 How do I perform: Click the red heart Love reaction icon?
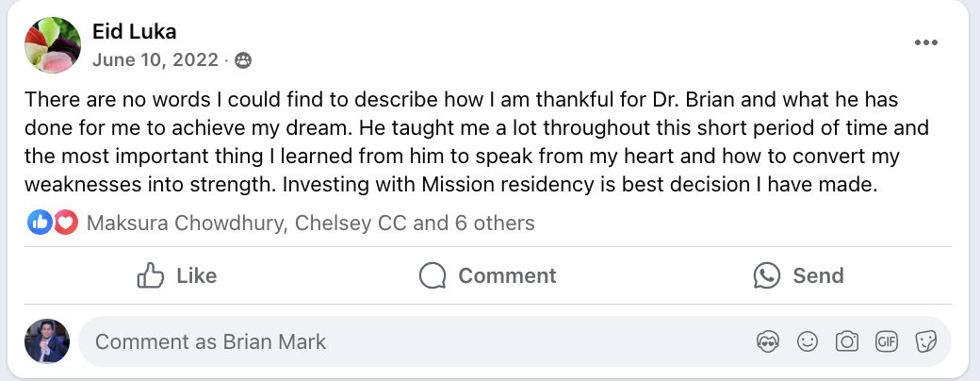[x=66, y=223]
